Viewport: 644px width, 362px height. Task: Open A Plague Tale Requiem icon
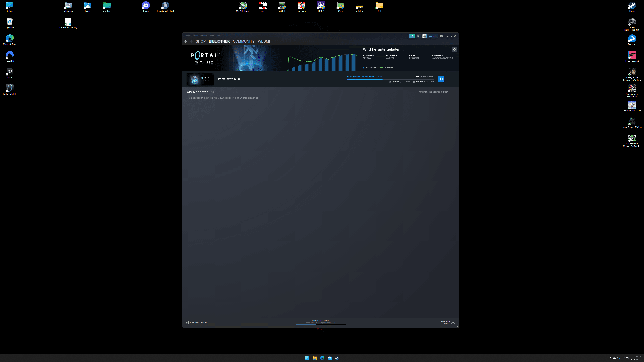(632, 74)
